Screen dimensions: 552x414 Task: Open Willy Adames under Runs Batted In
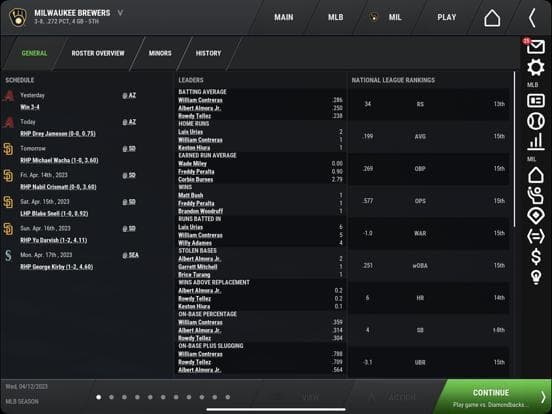[195, 243]
